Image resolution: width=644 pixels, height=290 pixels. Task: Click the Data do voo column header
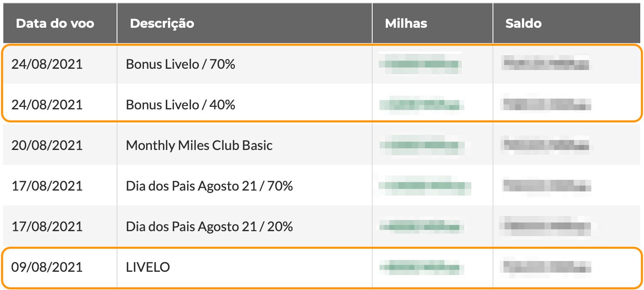[55, 23]
